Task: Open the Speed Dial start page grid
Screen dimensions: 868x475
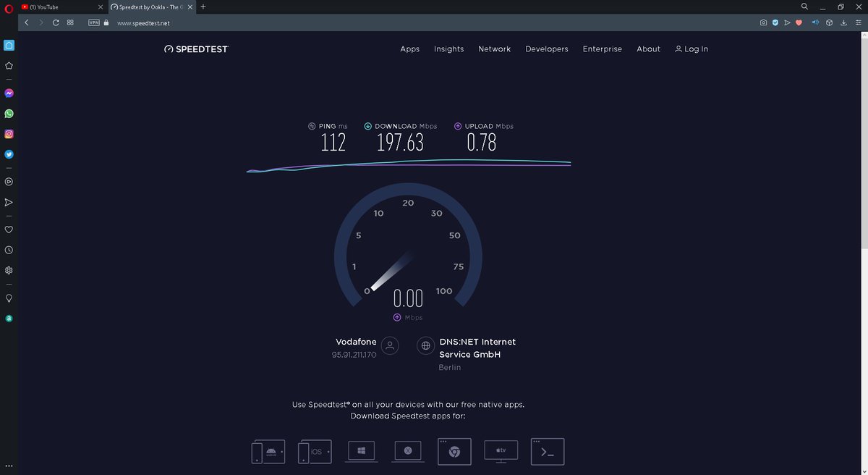Action: pos(70,22)
